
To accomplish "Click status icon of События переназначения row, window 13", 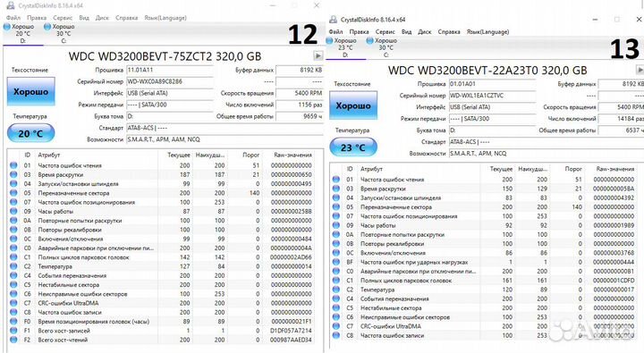I will tap(336, 298).
